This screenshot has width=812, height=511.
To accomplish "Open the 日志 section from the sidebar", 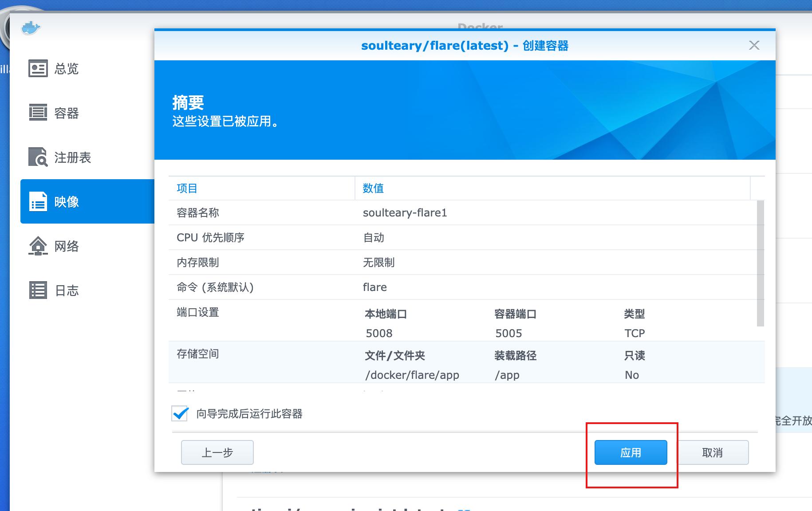I will pos(67,291).
